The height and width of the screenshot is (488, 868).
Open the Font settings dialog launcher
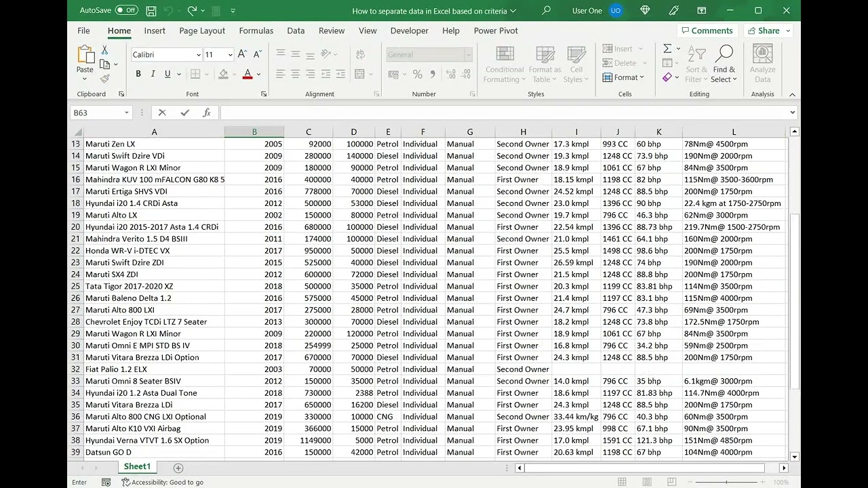tap(264, 94)
